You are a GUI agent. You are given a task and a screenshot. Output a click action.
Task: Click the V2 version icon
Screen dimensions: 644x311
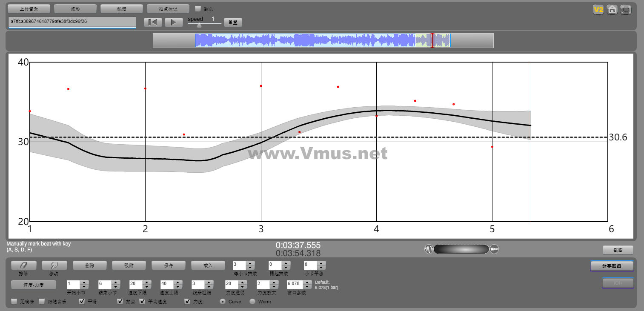[598, 10]
